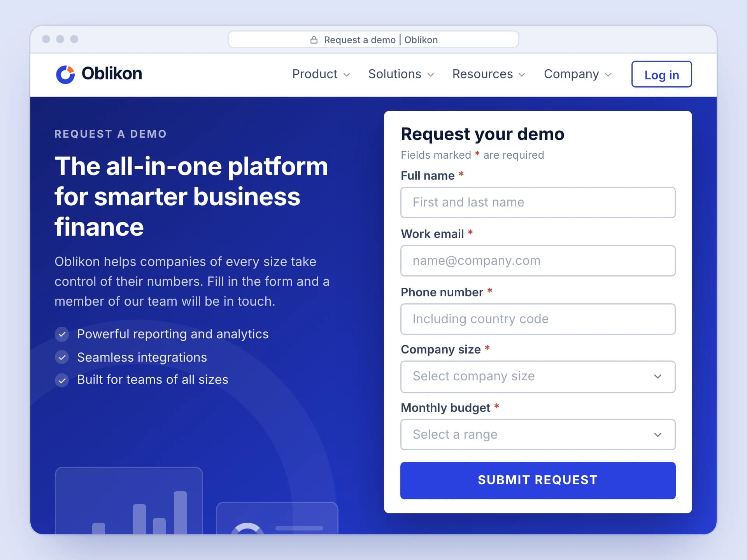Open the Solutions menu
Viewport: 747px width, 560px height.
(x=401, y=74)
